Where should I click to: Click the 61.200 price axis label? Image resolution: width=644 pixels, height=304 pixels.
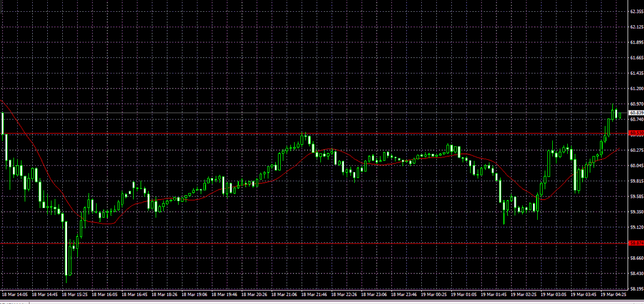(636, 88)
